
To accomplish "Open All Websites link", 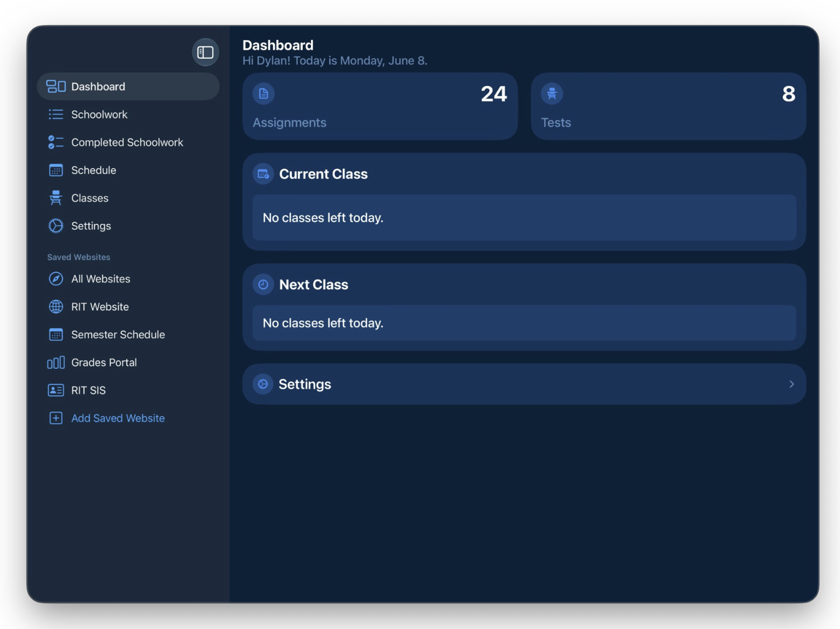I will pos(128,279).
